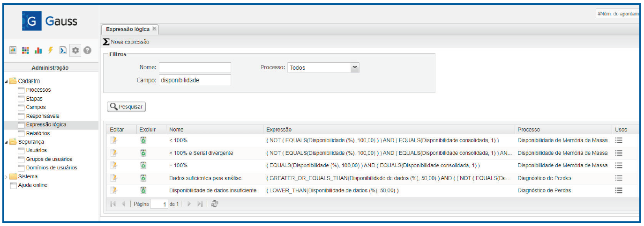Click the console prompt icon
Viewport: 644px width, 226px height.
(x=63, y=51)
